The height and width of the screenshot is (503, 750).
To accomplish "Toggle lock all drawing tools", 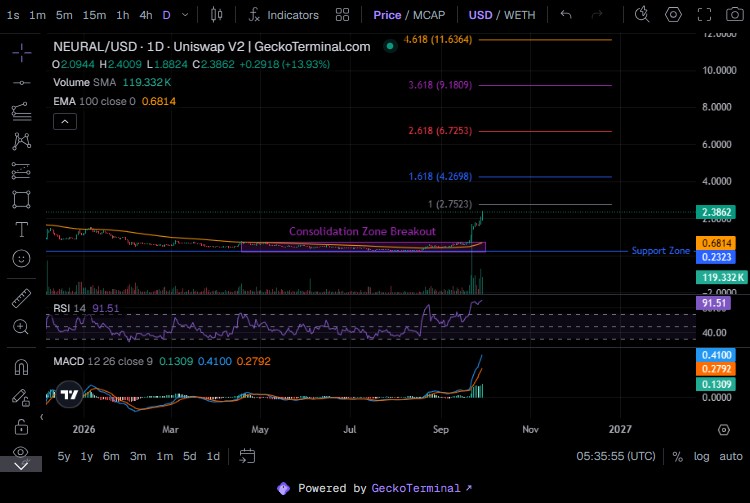I will 22,426.
